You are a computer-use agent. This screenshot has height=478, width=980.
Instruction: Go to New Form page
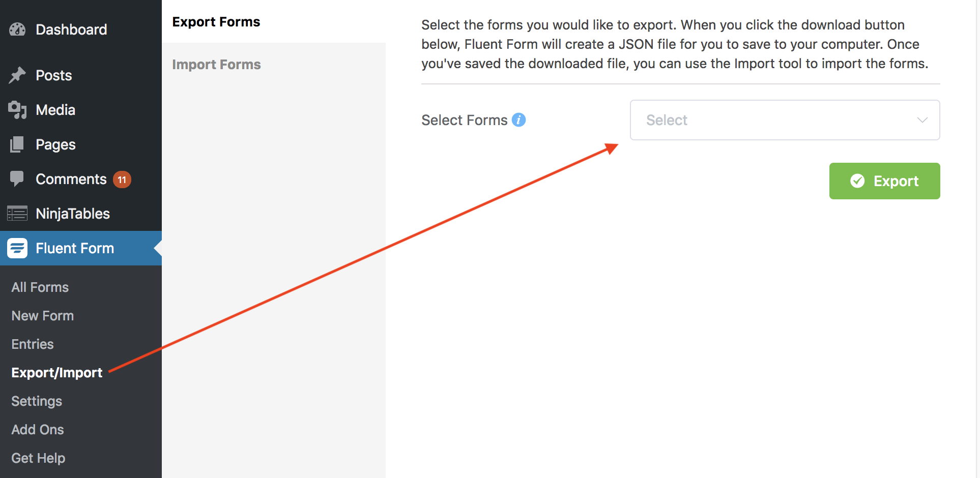[x=43, y=316]
